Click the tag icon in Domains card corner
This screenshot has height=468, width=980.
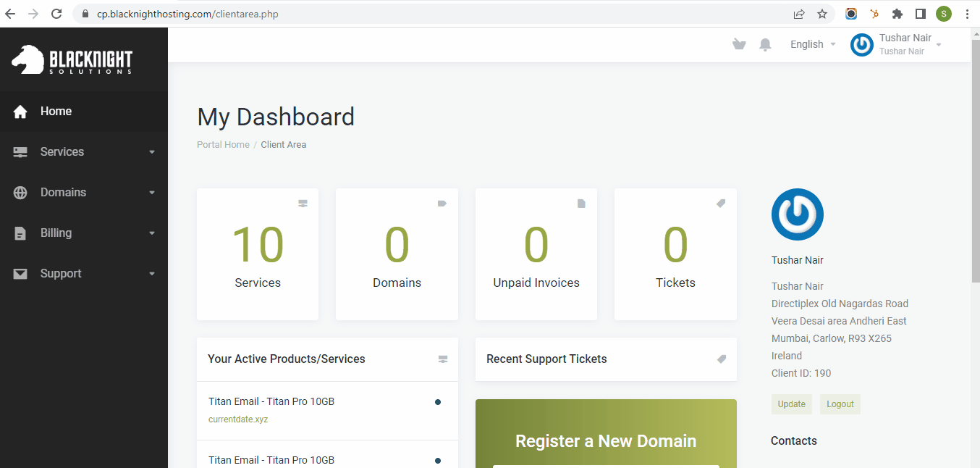[x=442, y=204]
